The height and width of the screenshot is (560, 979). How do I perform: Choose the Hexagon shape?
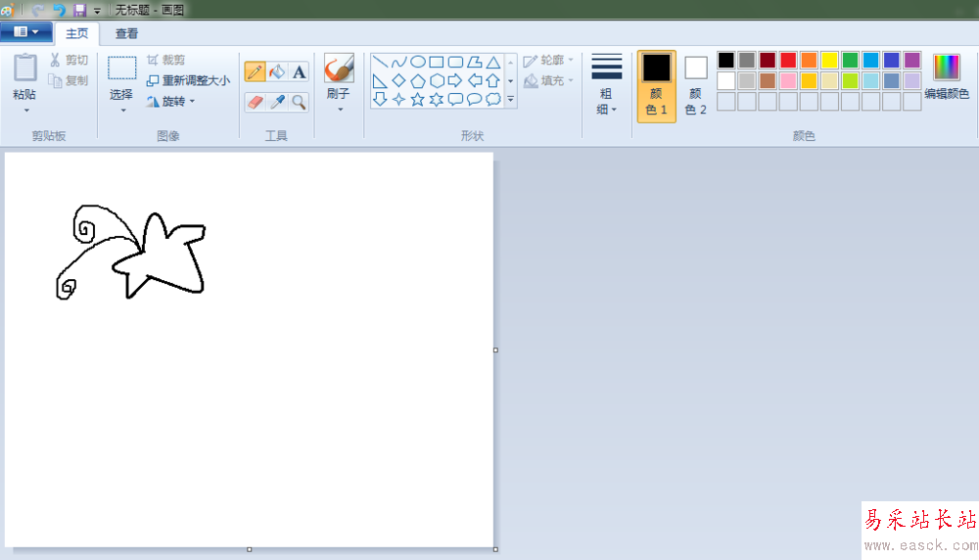(x=437, y=80)
